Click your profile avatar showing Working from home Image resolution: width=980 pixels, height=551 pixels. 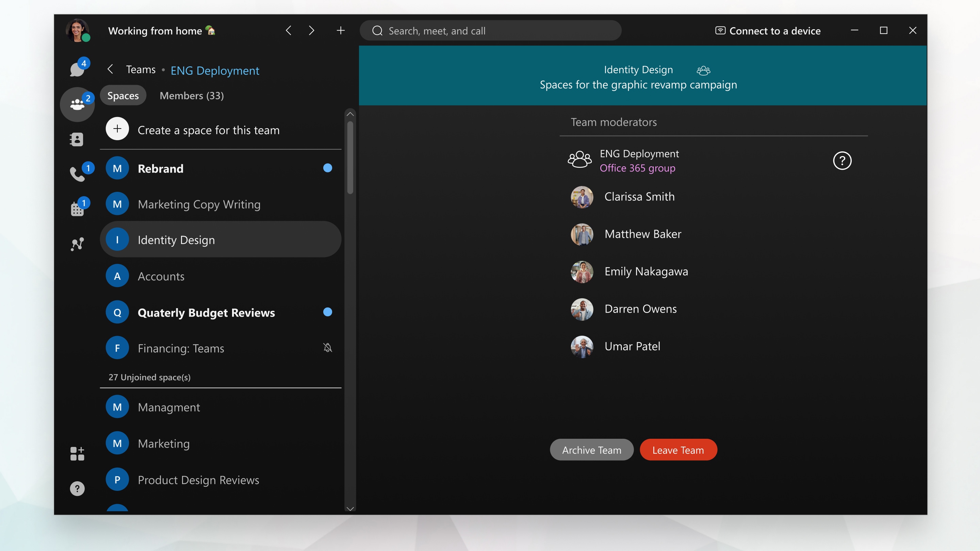(78, 30)
